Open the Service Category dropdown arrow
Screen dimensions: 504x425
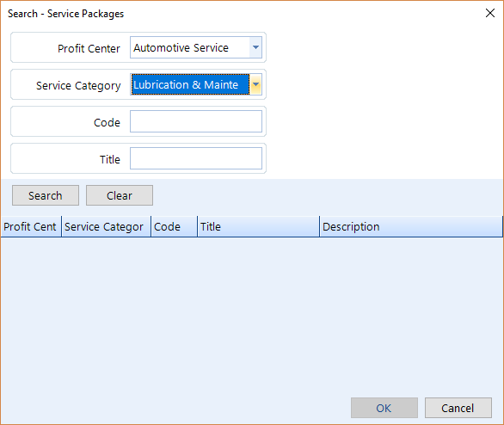[x=255, y=84]
